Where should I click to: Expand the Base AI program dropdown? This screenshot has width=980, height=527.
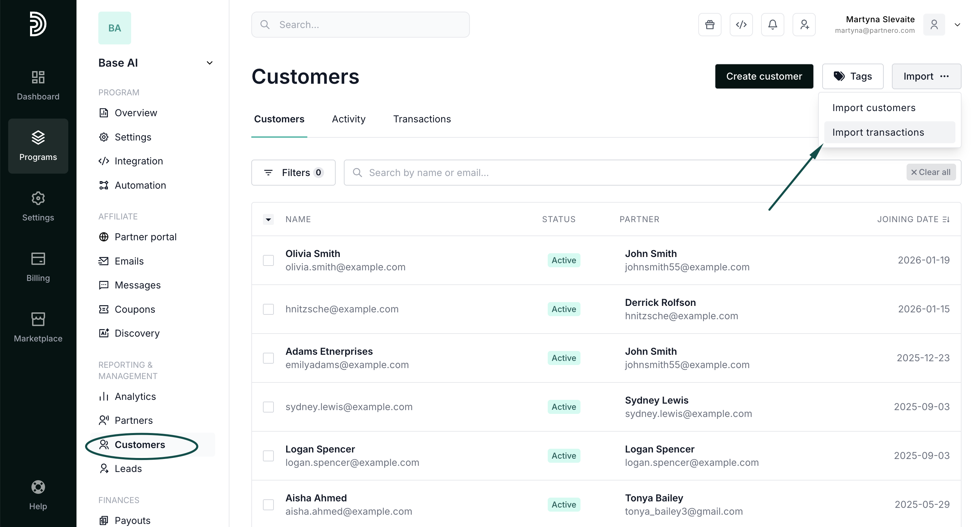(209, 63)
